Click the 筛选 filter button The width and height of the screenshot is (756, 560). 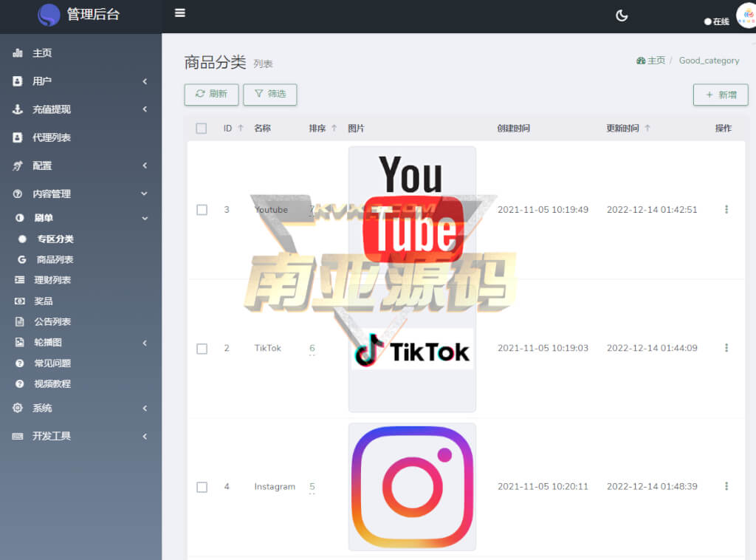click(270, 94)
